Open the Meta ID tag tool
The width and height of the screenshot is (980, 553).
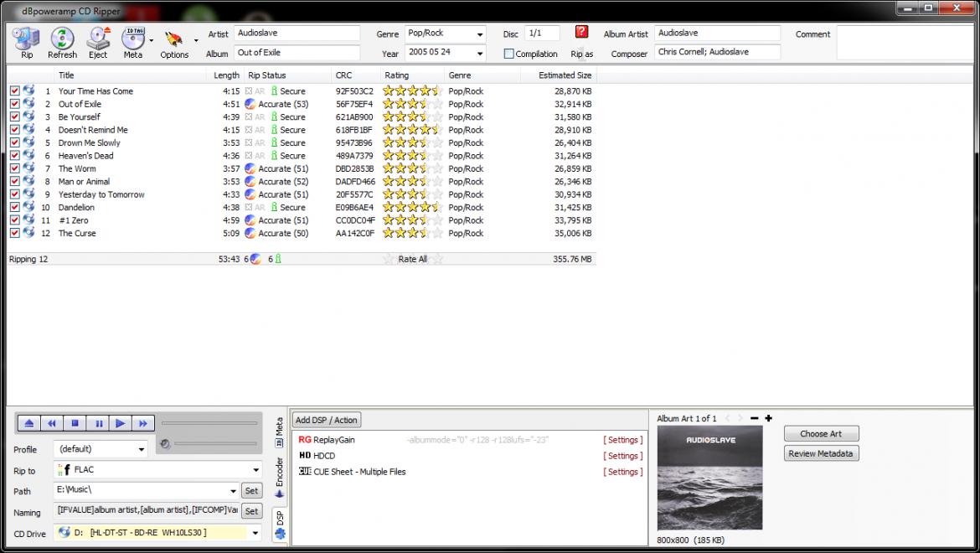pyautogui.click(x=133, y=41)
